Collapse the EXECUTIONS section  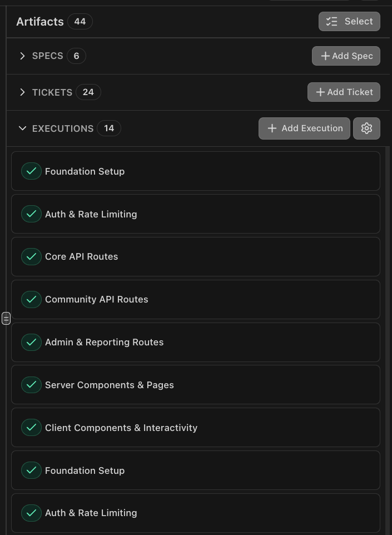click(x=22, y=128)
